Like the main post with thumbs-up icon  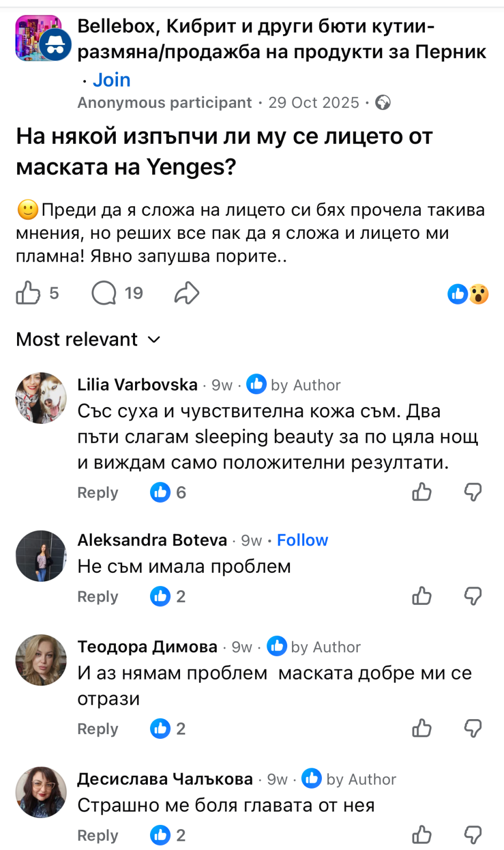(28, 293)
